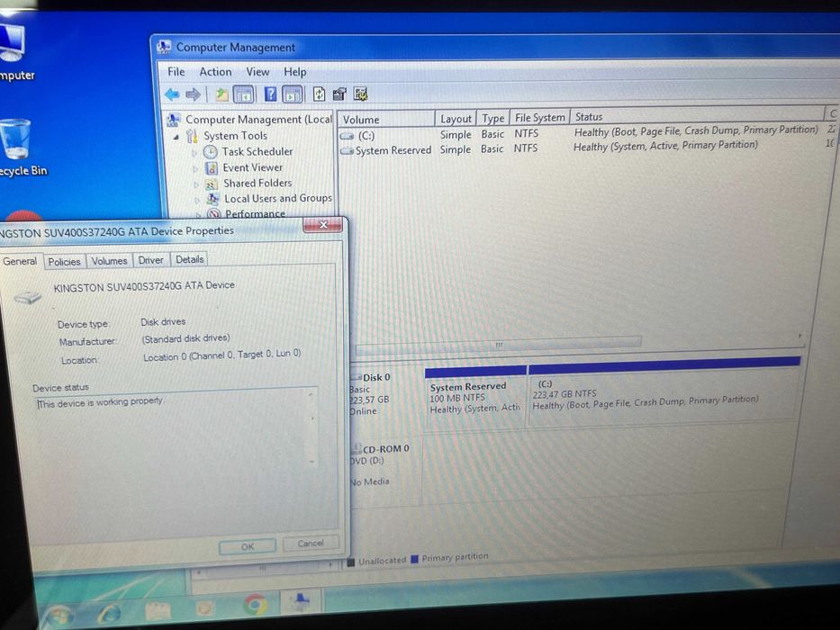Click the Forward arrow in the toolbar

[193, 94]
